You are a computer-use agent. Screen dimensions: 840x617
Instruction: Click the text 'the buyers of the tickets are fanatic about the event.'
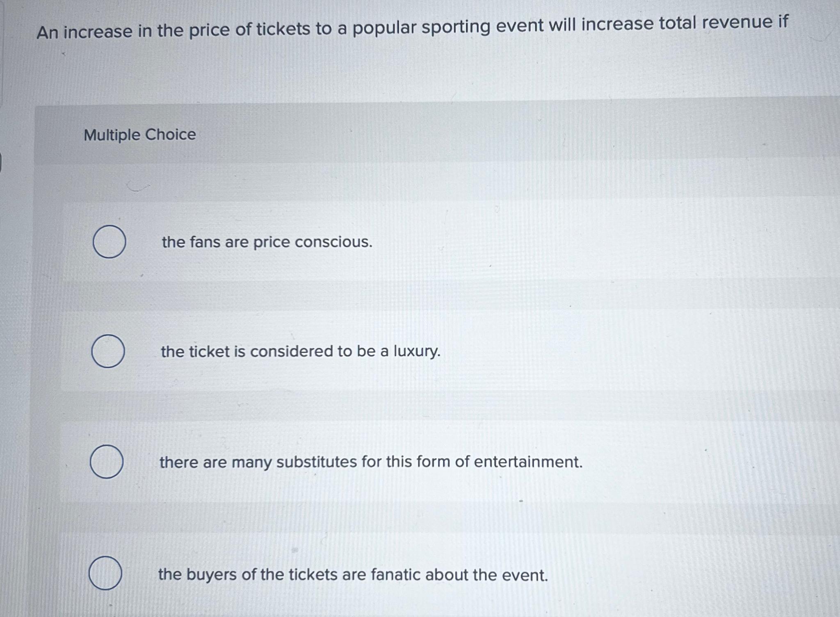(x=353, y=575)
